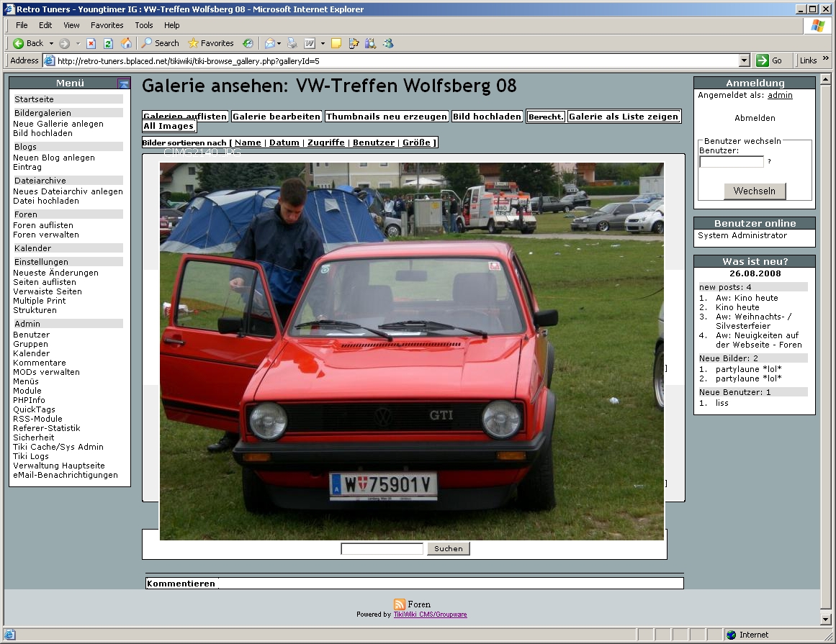Click the green Go arrow button
The height and width of the screenshot is (644, 836).
[x=763, y=60]
